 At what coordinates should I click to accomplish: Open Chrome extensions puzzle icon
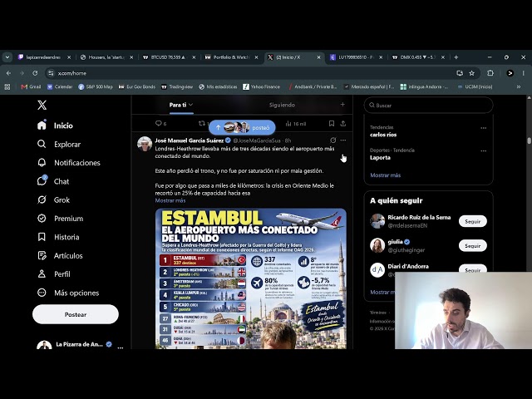click(490, 73)
